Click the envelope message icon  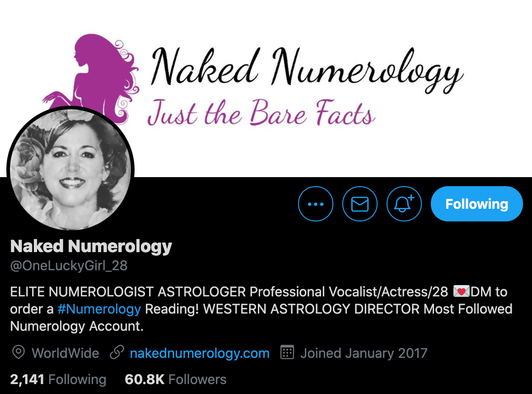click(359, 204)
